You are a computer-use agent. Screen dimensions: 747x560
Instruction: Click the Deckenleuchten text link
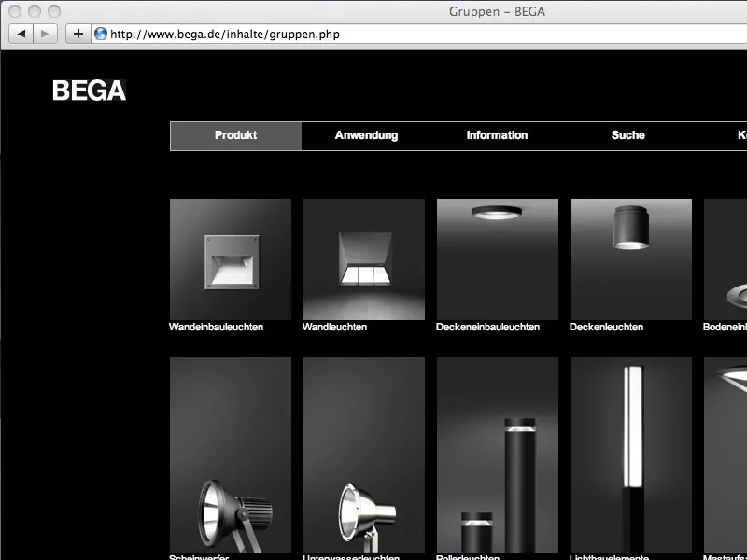[606, 328]
